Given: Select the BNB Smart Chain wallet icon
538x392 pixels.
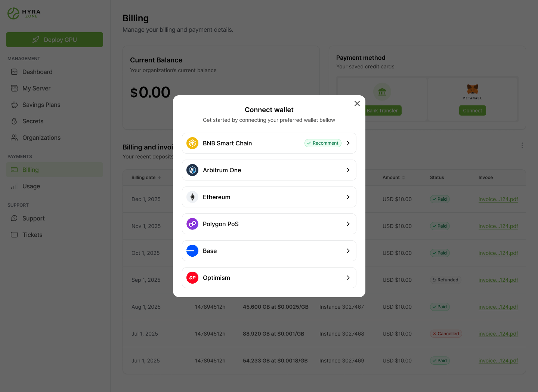Looking at the screenshot, I should pyautogui.click(x=192, y=143).
